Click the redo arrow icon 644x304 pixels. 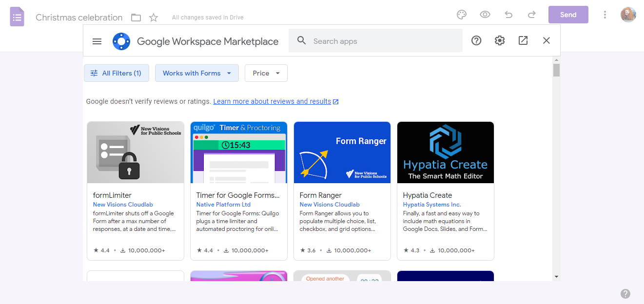pos(532,15)
